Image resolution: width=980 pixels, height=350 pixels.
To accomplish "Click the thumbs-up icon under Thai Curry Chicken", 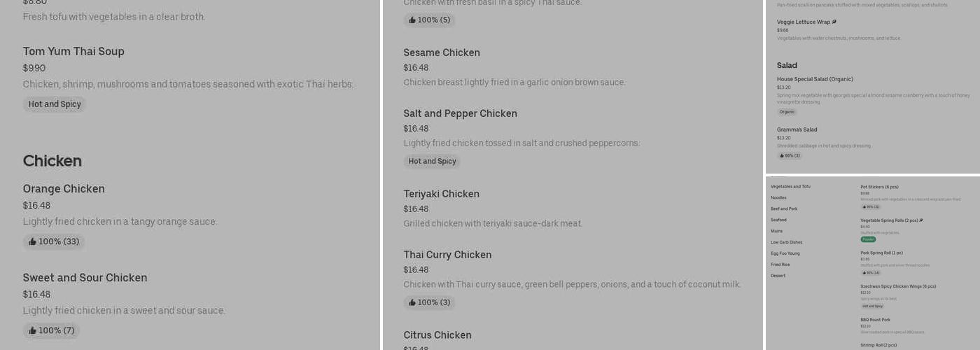I will click(x=412, y=302).
